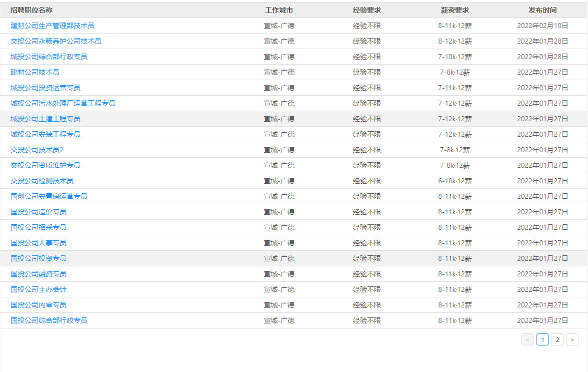Click salary 6-10k·12薪
Viewport: 588px width, 372px height.
click(455, 181)
